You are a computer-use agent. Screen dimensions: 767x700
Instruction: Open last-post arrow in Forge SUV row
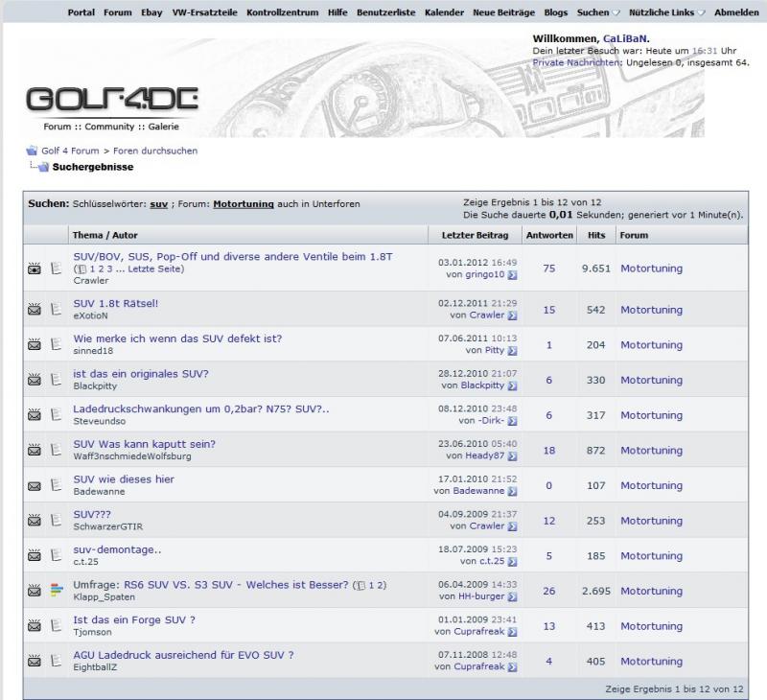(x=512, y=632)
